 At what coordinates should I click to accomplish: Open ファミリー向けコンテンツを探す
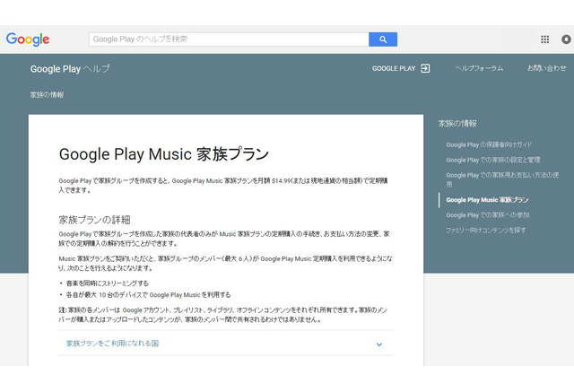tap(485, 231)
